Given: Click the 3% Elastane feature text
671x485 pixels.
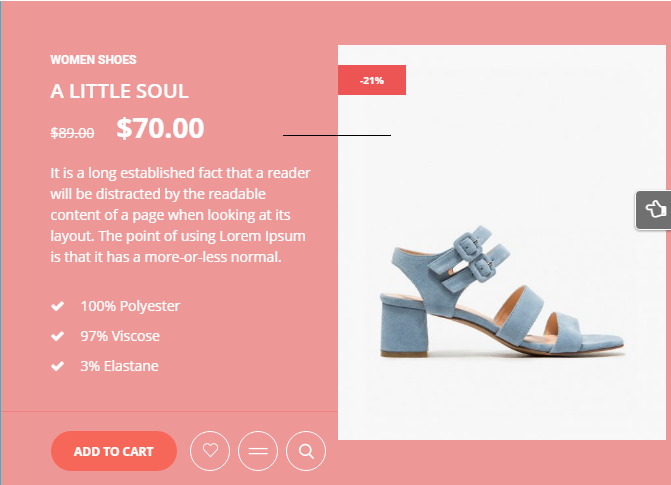Looking at the screenshot, I should [119, 366].
